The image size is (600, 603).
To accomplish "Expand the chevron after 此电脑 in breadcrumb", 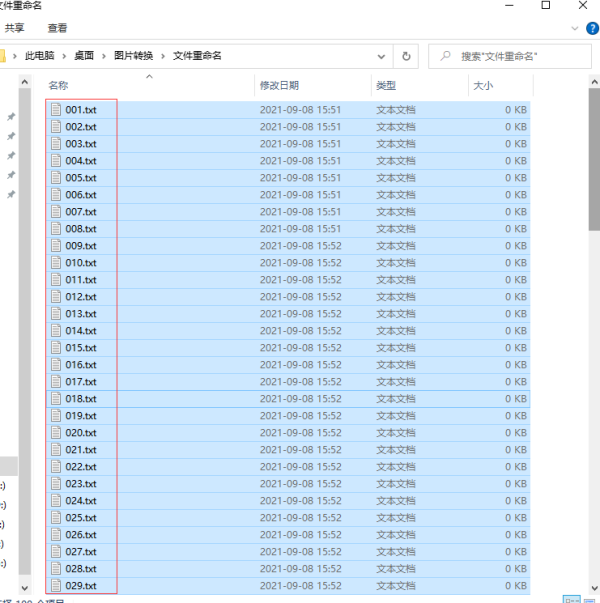I will 64,56.
